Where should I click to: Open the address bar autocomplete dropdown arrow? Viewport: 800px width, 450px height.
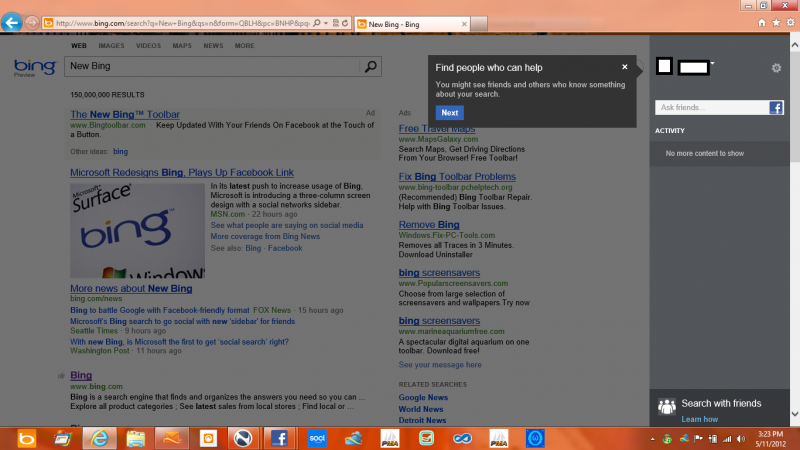[326, 23]
